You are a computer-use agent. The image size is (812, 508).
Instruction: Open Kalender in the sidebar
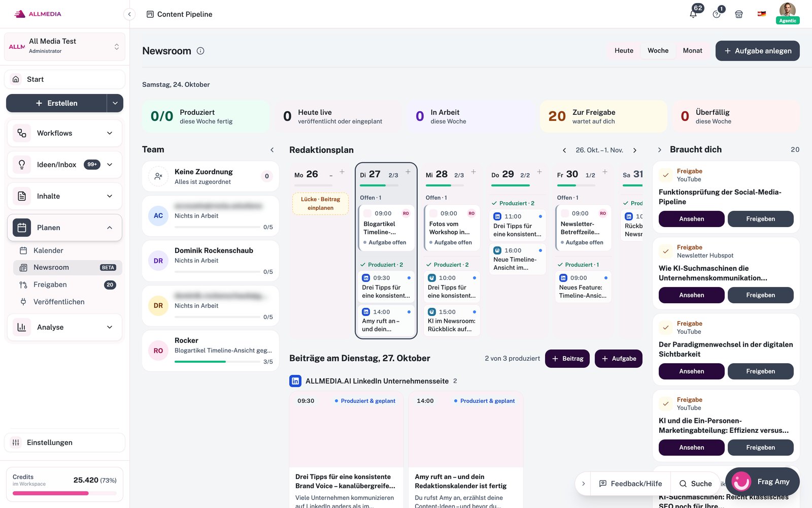tap(68, 250)
